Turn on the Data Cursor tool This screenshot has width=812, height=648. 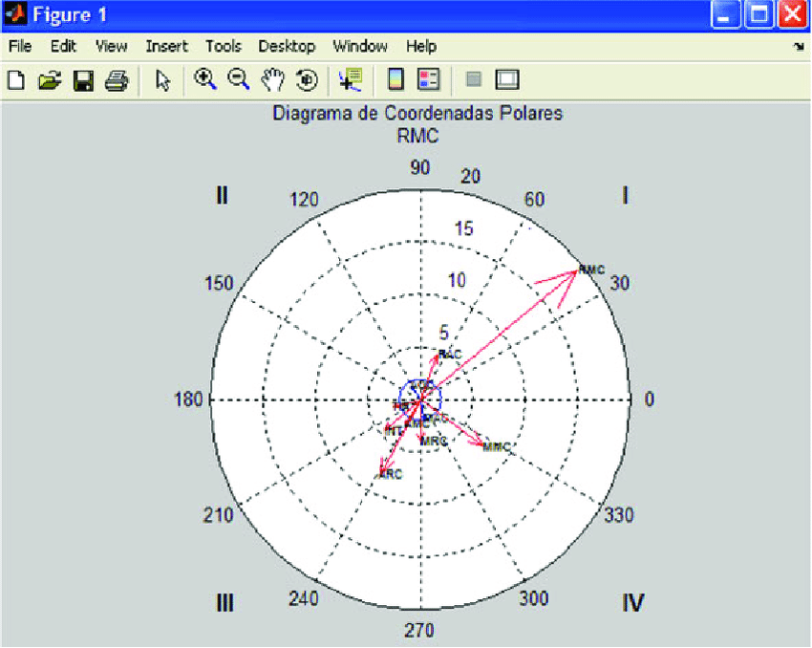pos(351,80)
